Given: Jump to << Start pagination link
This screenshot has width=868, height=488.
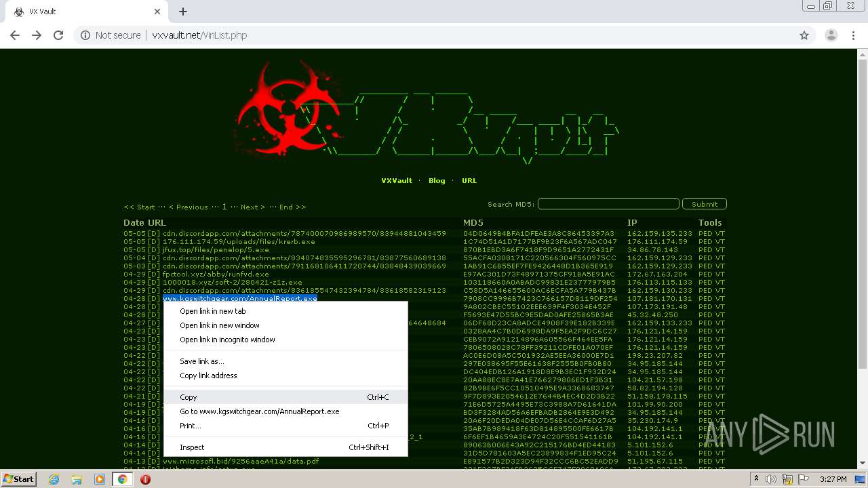Looking at the screenshot, I should [x=139, y=207].
